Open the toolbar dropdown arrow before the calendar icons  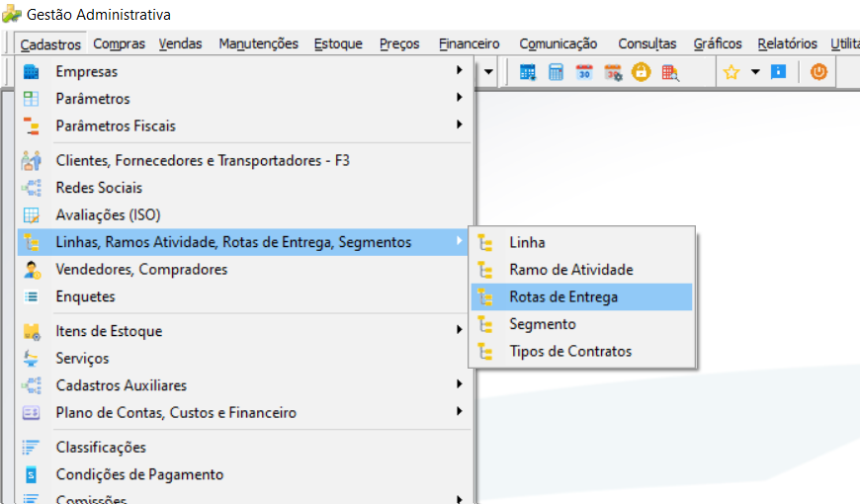[x=488, y=72]
